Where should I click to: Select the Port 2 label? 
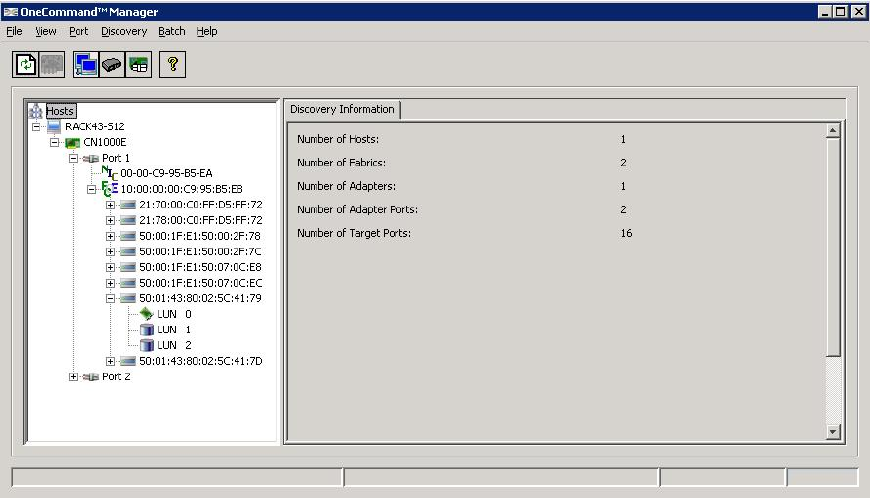[x=117, y=377]
